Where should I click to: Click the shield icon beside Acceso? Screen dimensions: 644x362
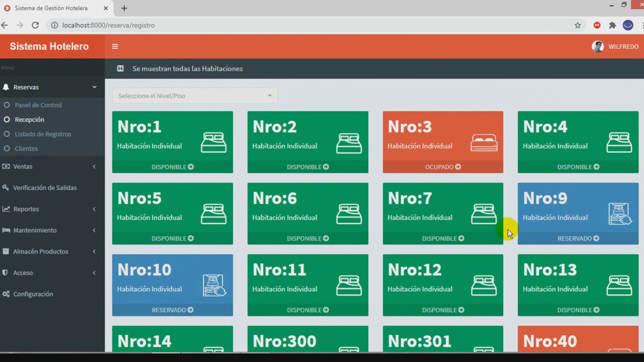point(5,273)
